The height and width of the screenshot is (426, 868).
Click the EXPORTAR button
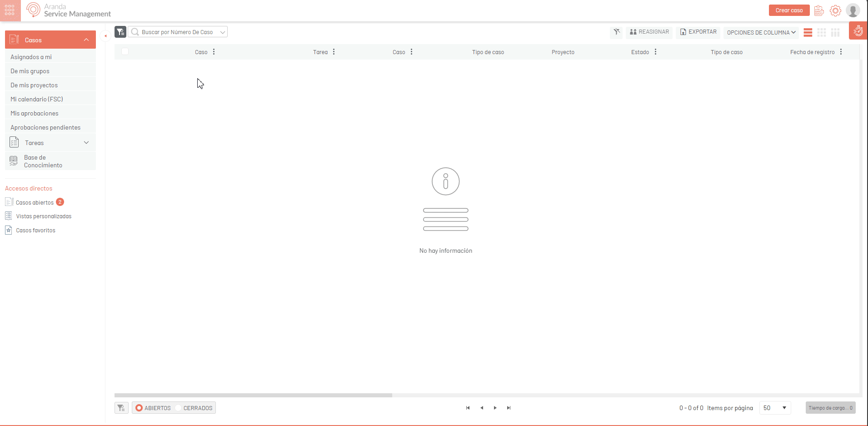tap(698, 32)
